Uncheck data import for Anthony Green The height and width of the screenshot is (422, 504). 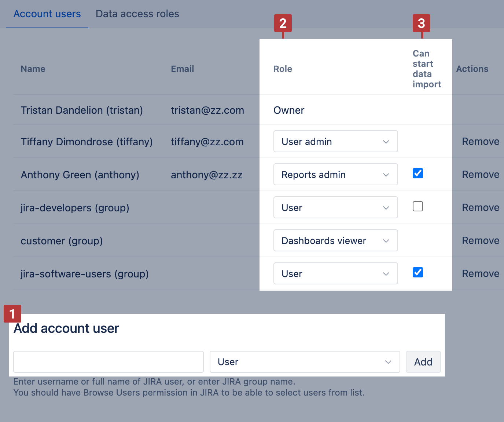[x=417, y=173]
